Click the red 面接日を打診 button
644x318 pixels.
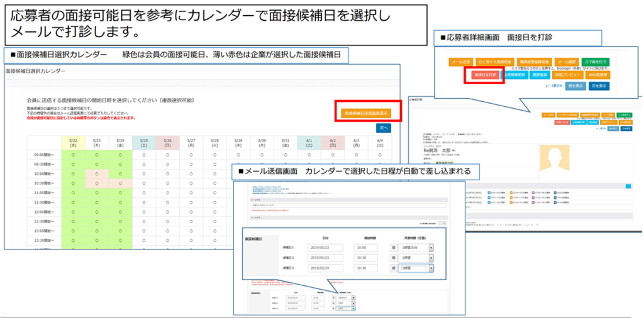click(x=484, y=75)
